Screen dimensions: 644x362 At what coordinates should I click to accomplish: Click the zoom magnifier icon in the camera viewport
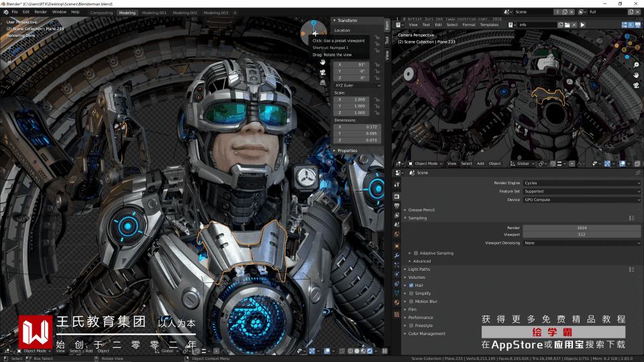[x=636, y=65]
